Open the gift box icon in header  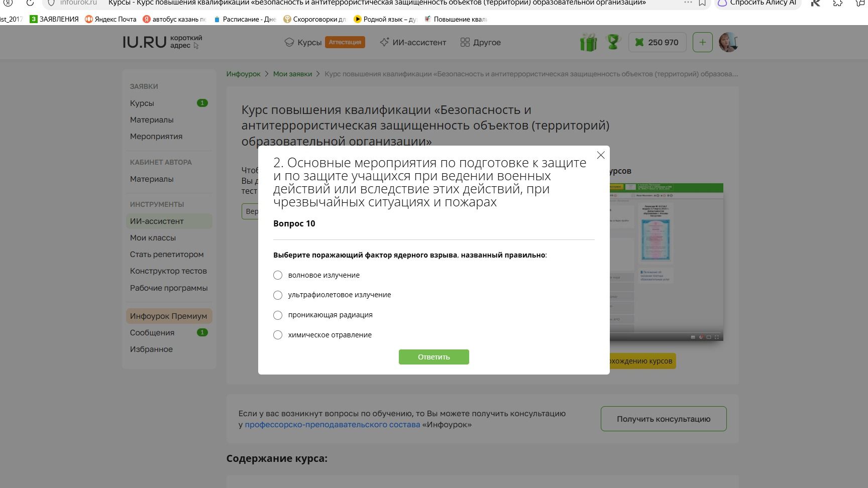click(588, 42)
